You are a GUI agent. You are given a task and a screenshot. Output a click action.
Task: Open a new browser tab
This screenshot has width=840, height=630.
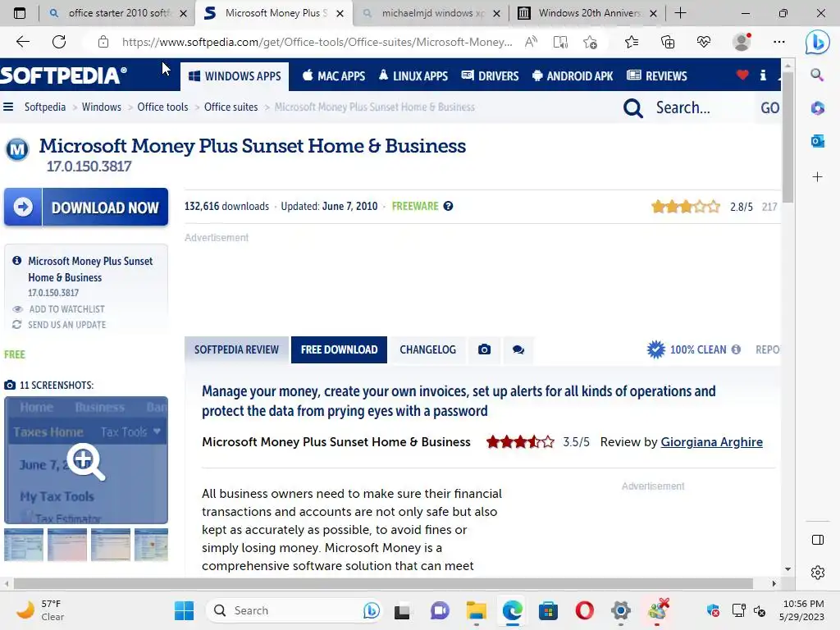coord(680,13)
